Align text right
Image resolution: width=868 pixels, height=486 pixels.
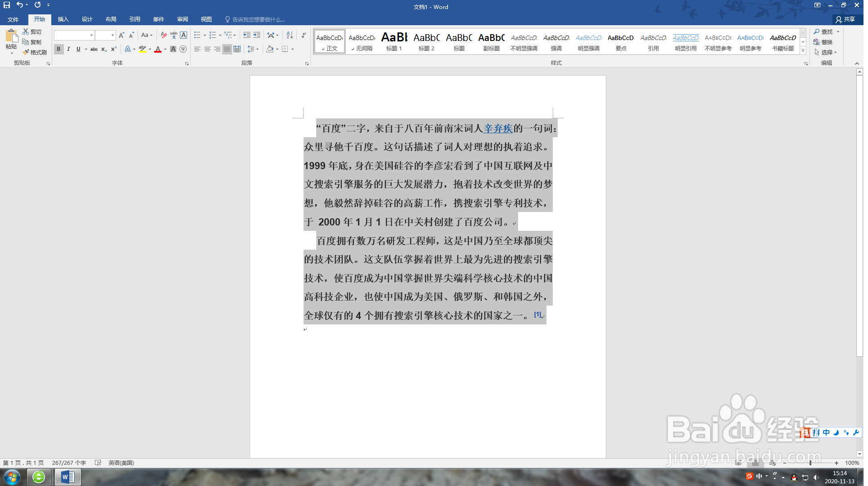217,49
